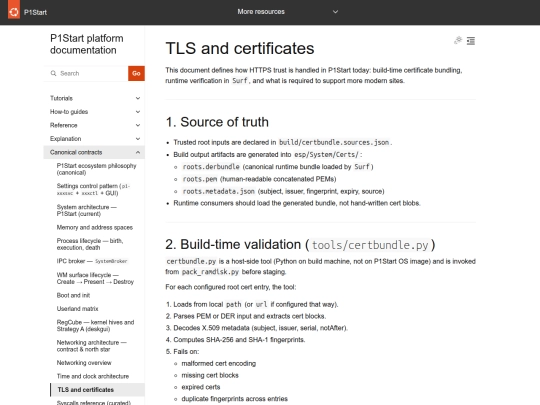Click 'expired certs' bullet
This screenshot has width=540, height=405.
(x=201, y=387)
